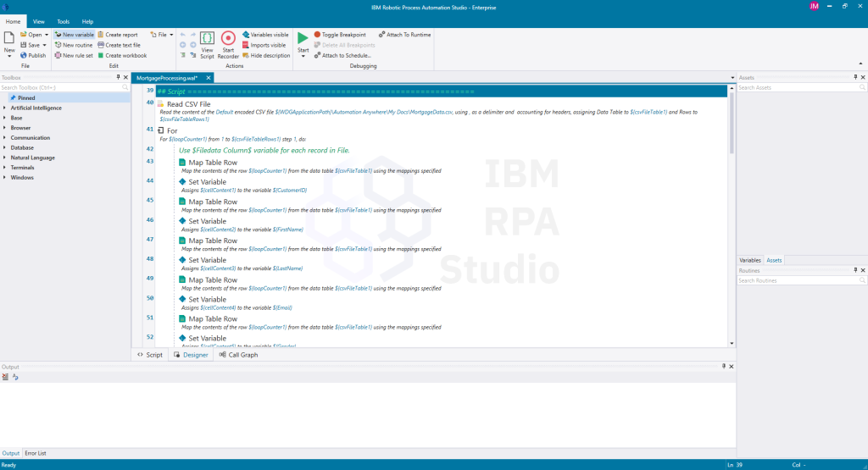Viewport: 868px width, 470px height.
Task: Create a New rule set
Action: [x=74, y=55]
